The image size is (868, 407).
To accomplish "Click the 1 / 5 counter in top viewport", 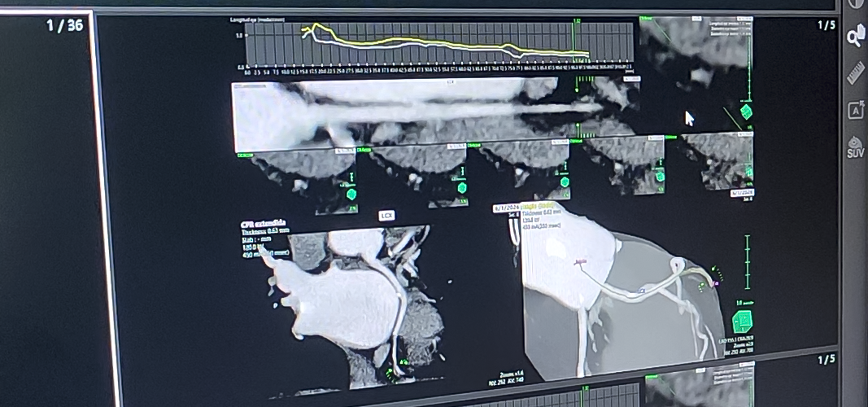I will point(826,25).
